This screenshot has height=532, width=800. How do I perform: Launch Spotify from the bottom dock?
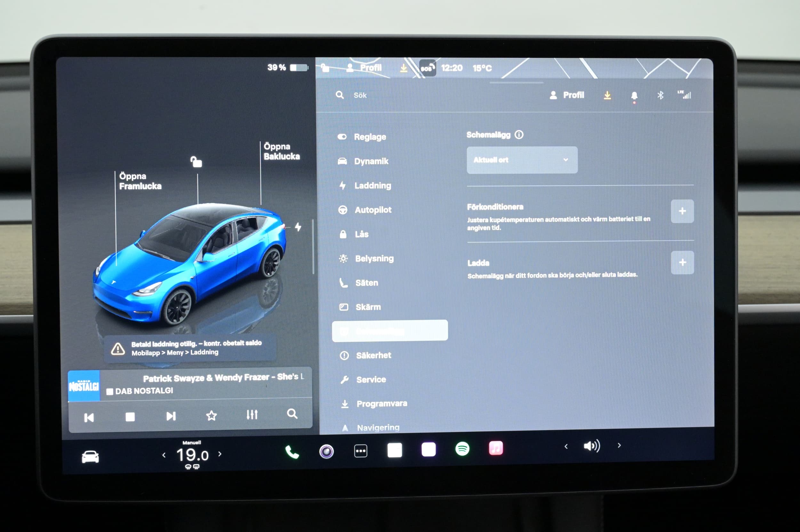point(462,449)
